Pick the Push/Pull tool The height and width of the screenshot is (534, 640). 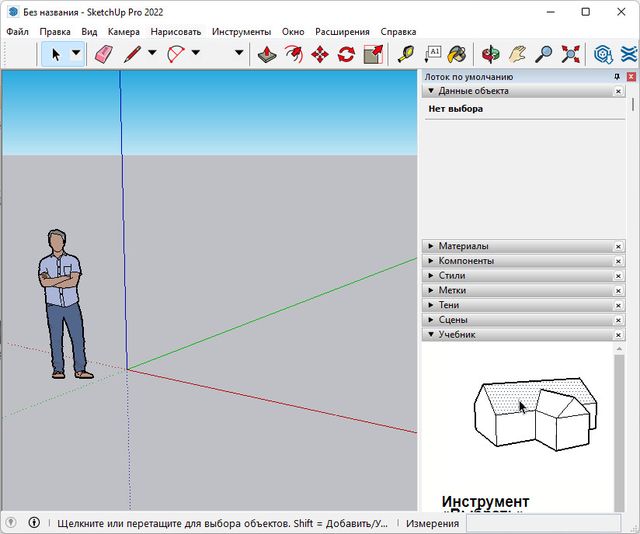[268, 54]
